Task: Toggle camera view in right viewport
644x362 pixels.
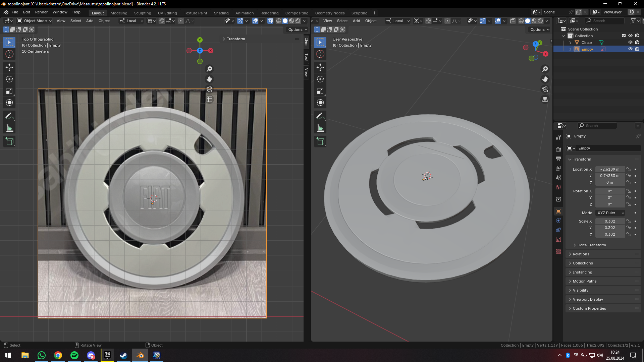Action: (545, 89)
